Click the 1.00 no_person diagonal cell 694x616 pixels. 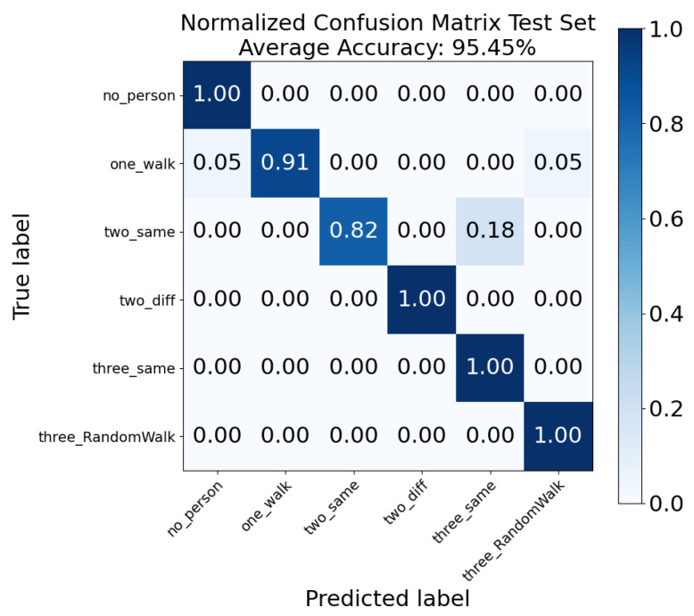(x=217, y=95)
